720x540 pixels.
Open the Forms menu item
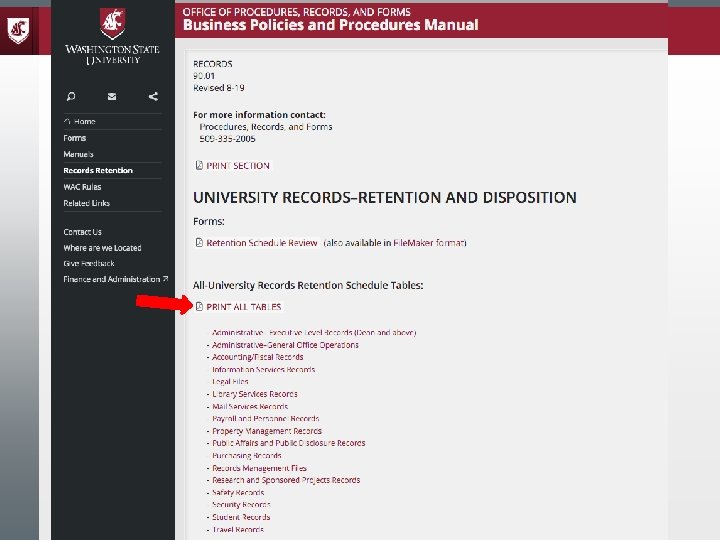[x=75, y=138]
